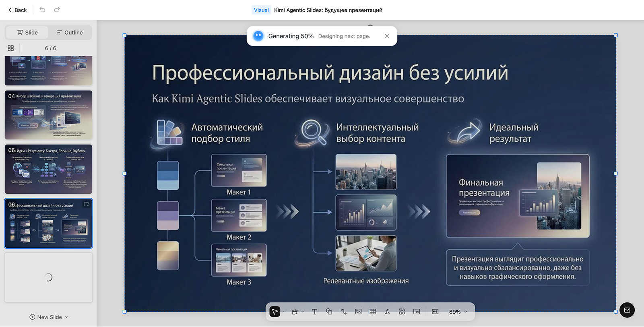Viewport: 644px width, 327px height.
Task: Click the fit-to-width icon
Action: 435,312
